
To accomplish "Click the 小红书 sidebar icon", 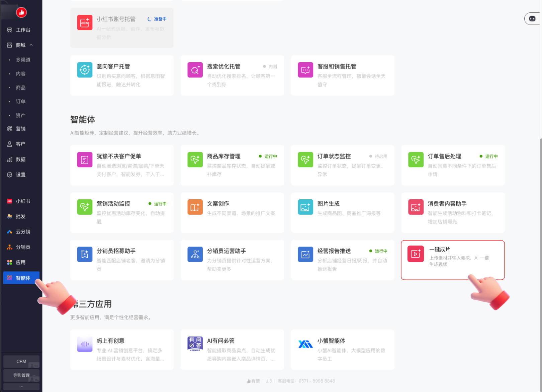I will click(10, 201).
